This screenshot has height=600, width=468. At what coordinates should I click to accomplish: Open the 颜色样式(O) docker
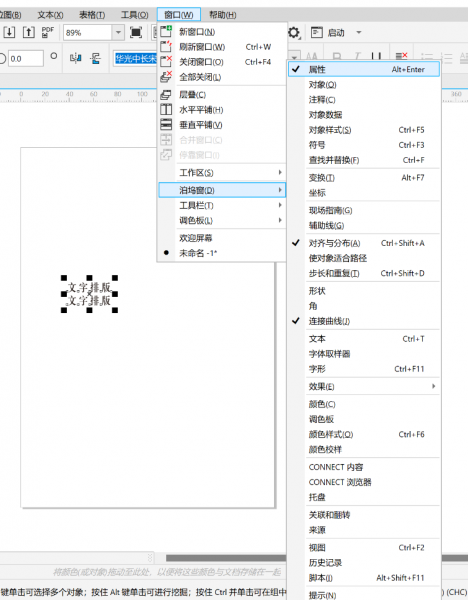pos(364,434)
